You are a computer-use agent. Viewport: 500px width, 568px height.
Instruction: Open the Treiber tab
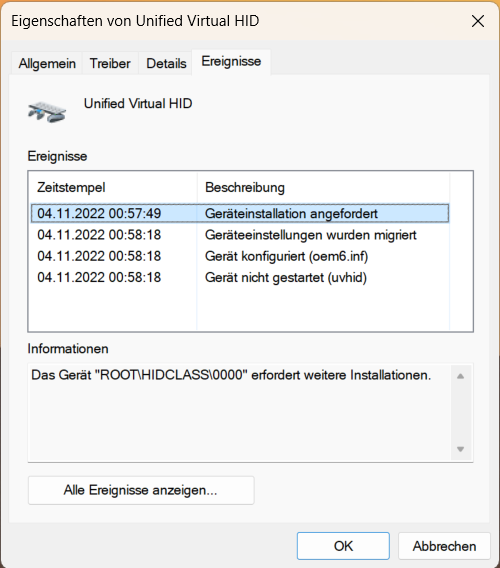[110, 63]
